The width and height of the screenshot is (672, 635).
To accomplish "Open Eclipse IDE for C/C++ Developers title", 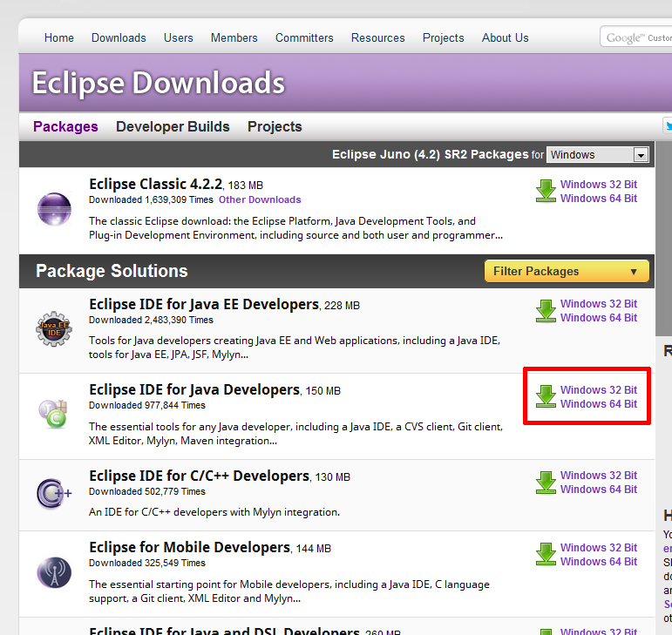I will tap(199, 476).
